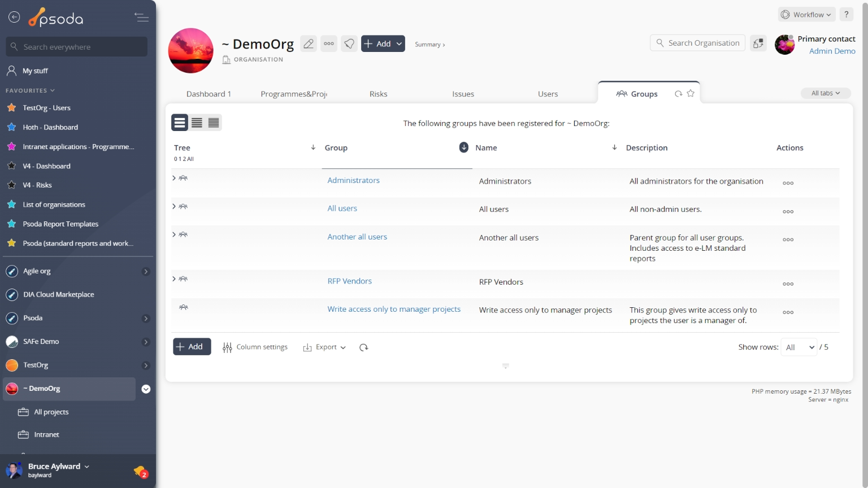The height and width of the screenshot is (488, 868).
Task: Expand the Another all users tree row
Action: point(174,234)
